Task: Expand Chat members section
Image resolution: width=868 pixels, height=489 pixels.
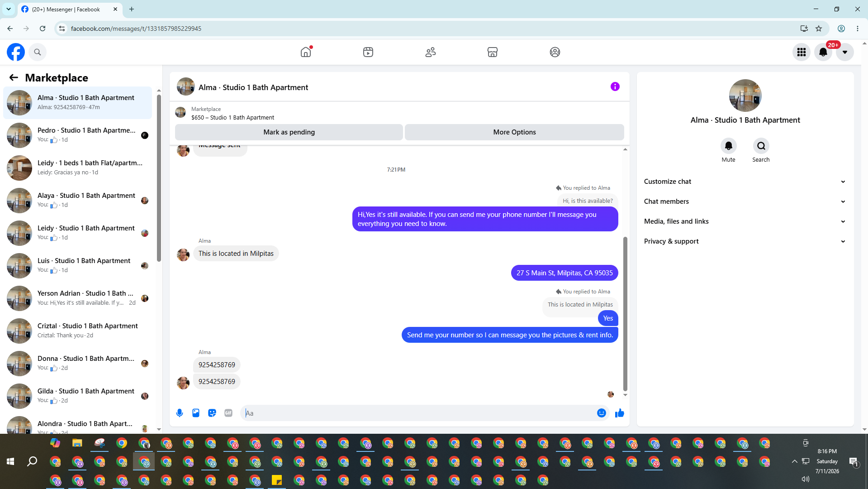Action: click(745, 201)
